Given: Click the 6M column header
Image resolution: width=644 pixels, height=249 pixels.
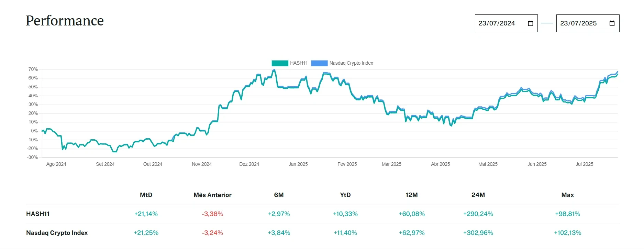Looking at the screenshot, I should click(279, 195).
